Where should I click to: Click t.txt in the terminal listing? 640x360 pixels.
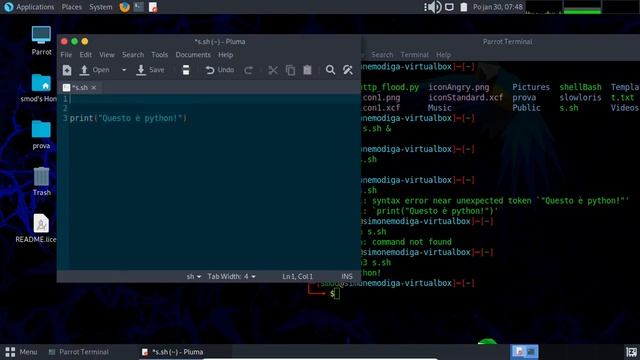click(622, 98)
